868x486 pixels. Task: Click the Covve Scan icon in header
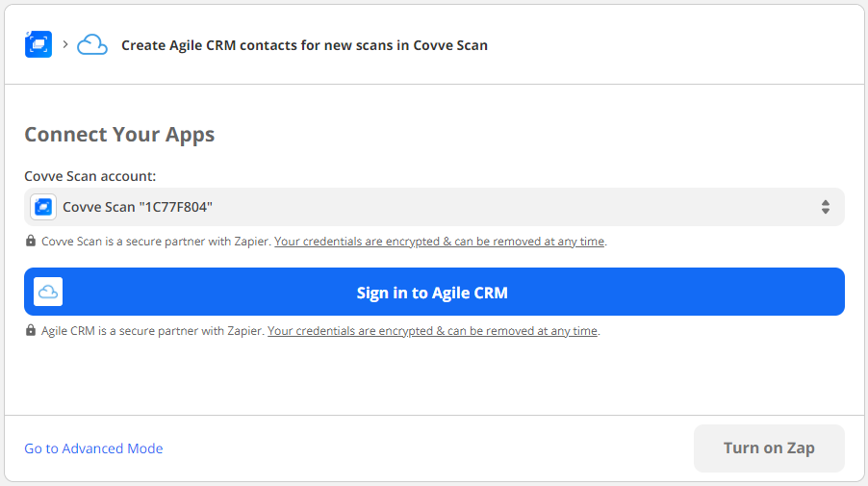38,44
